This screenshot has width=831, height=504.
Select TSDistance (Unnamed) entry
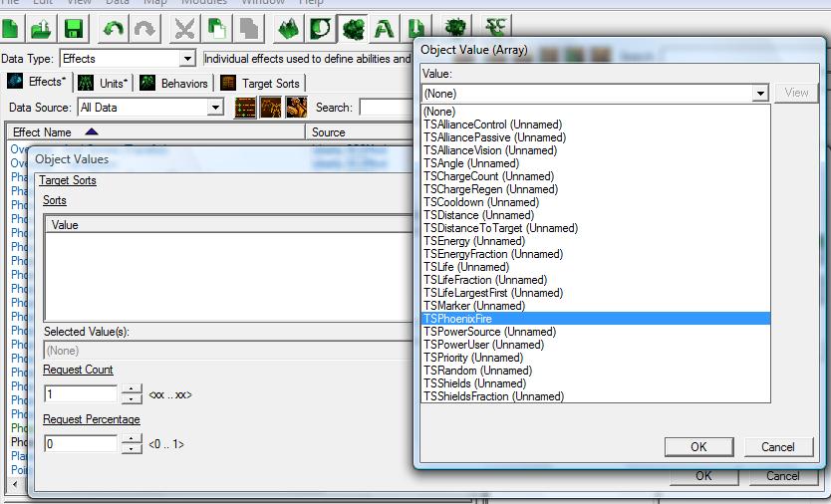pyautogui.click(x=596, y=215)
